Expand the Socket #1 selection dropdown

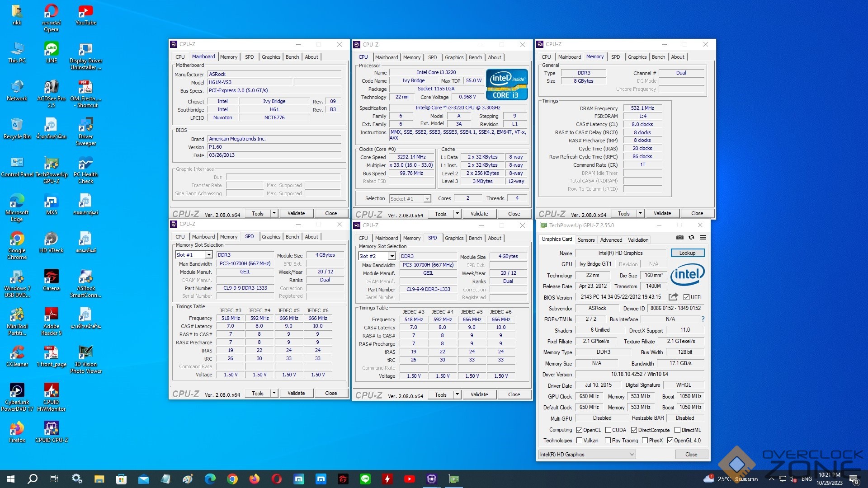(426, 199)
